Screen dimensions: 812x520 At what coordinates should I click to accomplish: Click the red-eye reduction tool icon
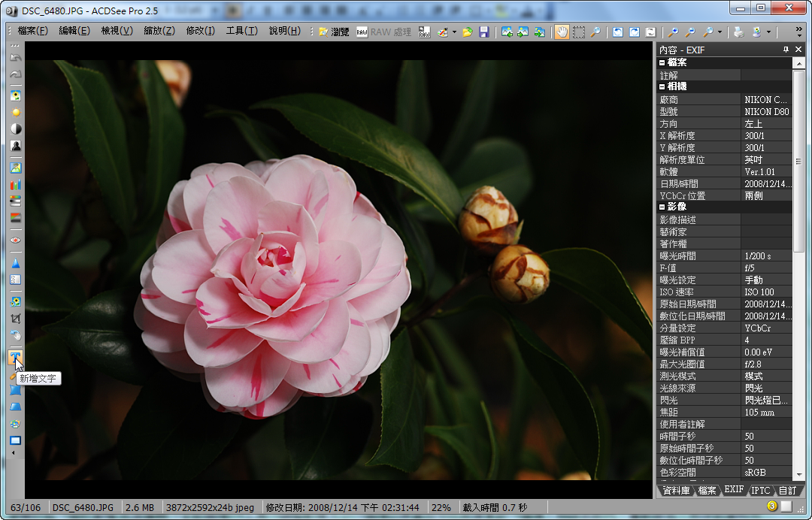pyautogui.click(x=15, y=240)
